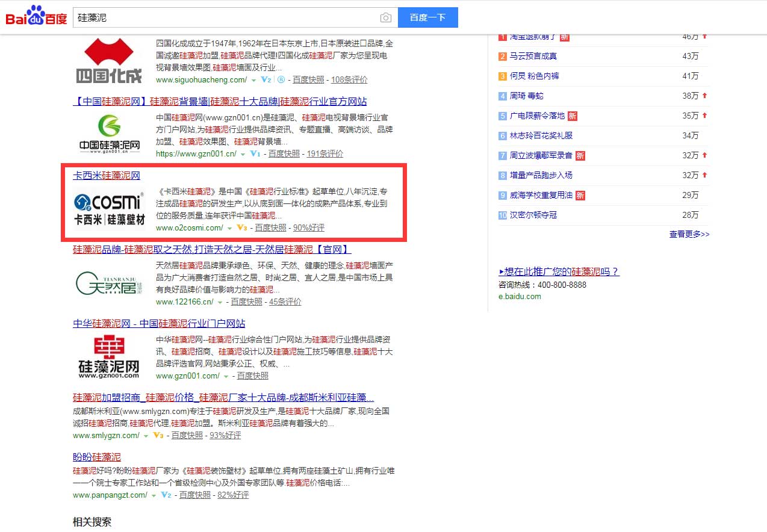Open the 卡西米硅藻泥网 result title
This screenshot has height=532, width=767.
pos(107,176)
